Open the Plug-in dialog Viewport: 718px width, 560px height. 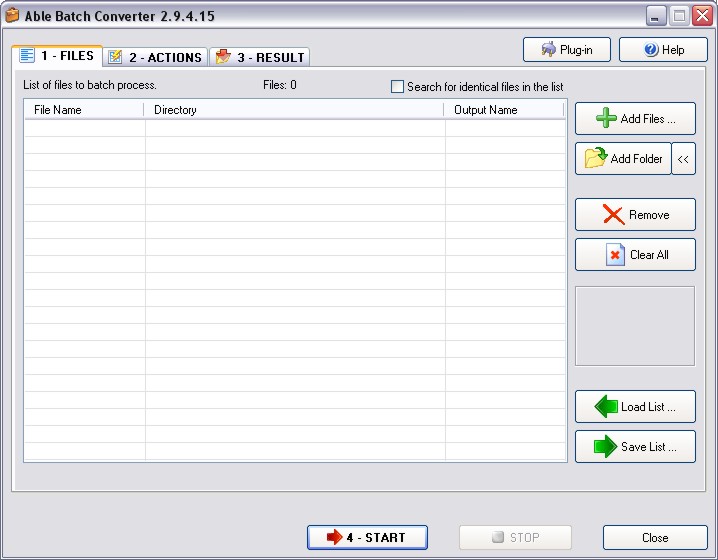pos(567,49)
